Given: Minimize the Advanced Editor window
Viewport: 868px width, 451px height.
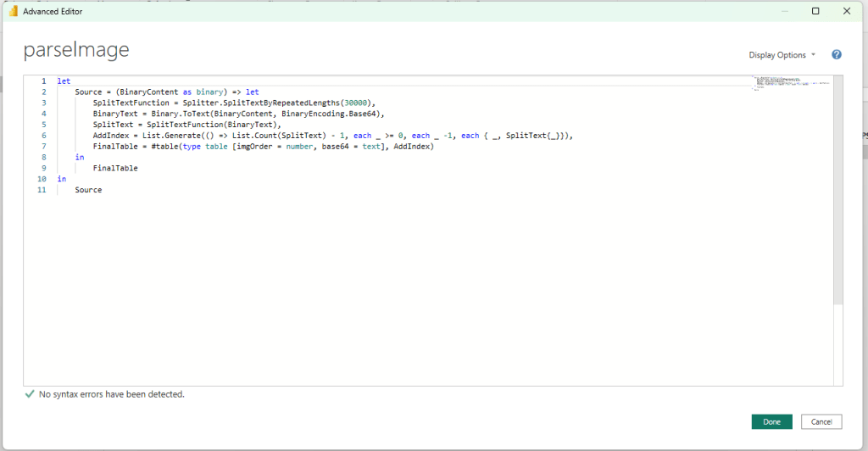Looking at the screenshot, I should click(x=779, y=11).
